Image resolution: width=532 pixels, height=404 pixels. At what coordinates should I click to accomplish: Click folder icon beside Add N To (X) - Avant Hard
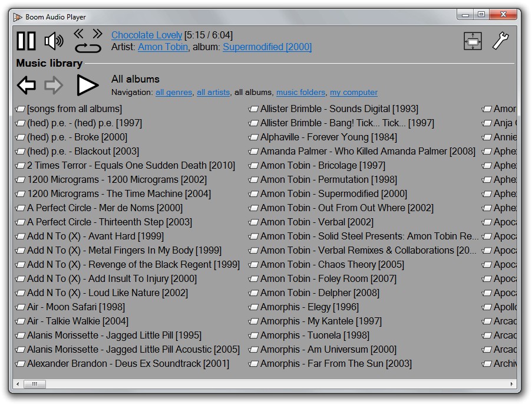[21, 237]
